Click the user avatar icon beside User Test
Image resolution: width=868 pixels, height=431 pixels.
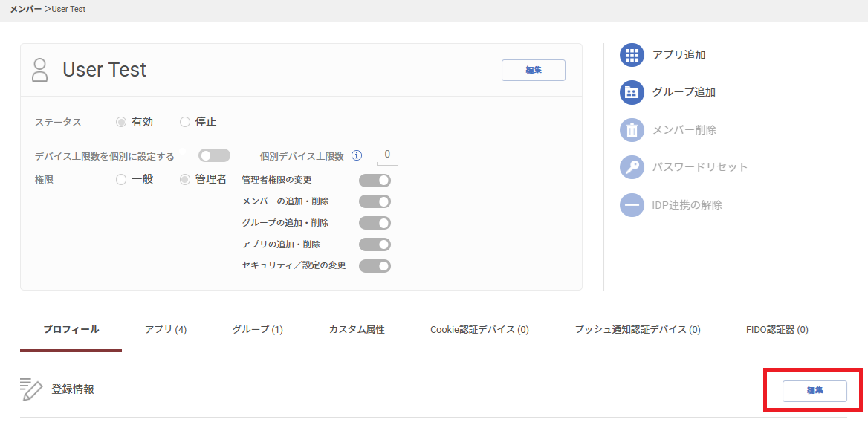pos(40,71)
